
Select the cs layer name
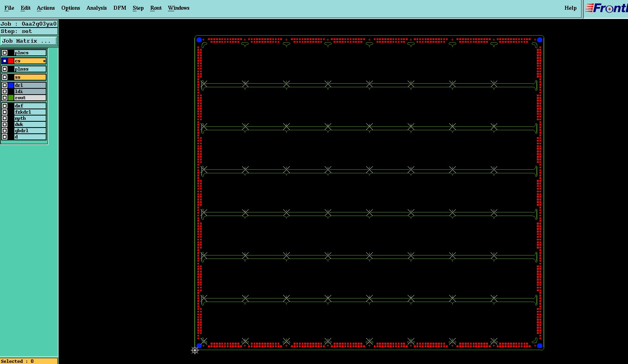[30, 61]
